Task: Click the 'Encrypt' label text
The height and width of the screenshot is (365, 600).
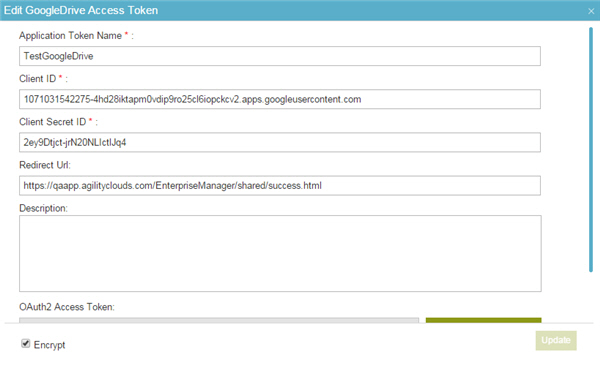Action: click(x=49, y=345)
